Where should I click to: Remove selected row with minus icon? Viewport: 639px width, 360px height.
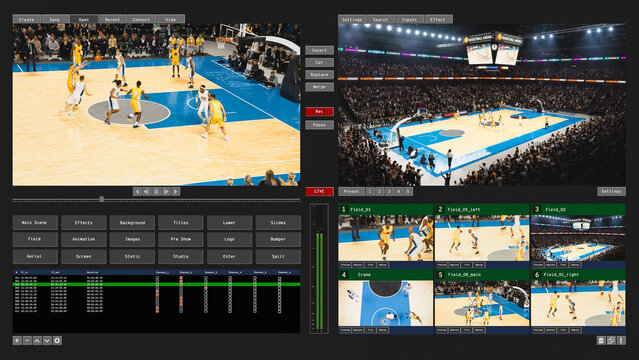tap(27, 340)
